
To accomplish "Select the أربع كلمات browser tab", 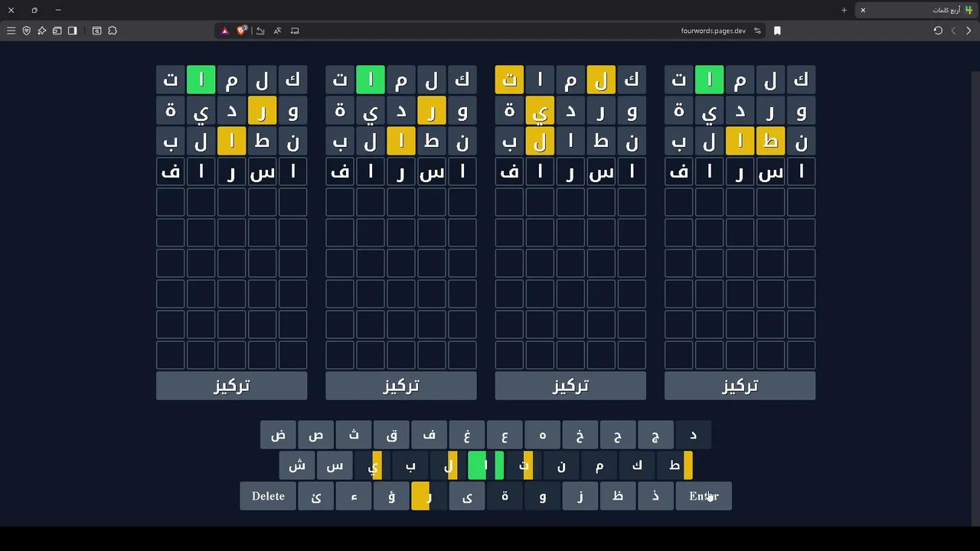I will (x=916, y=10).
